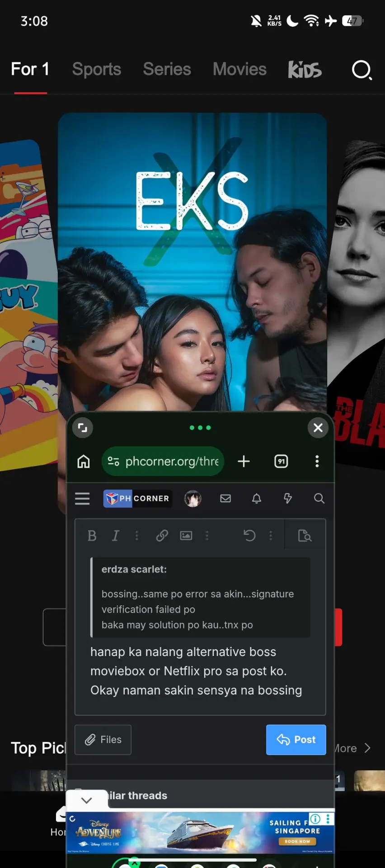Expand more editor options after undo
Viewport: 385px width, 868px height.
point(271,536)
